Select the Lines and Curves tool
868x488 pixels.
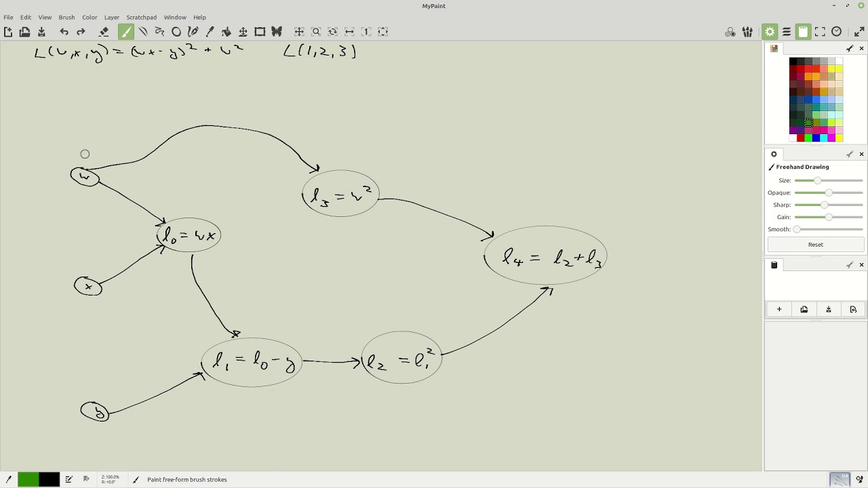(x=143, y=32)
